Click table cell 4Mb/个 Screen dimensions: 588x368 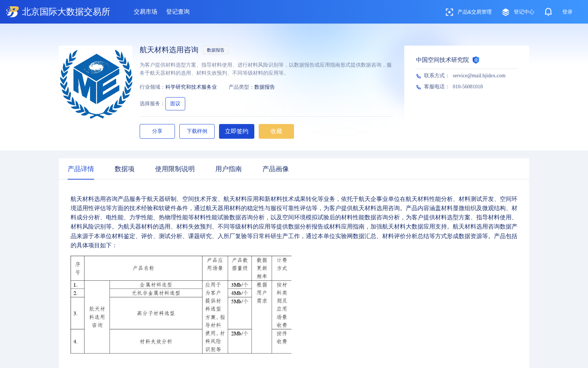click(240, 293)
